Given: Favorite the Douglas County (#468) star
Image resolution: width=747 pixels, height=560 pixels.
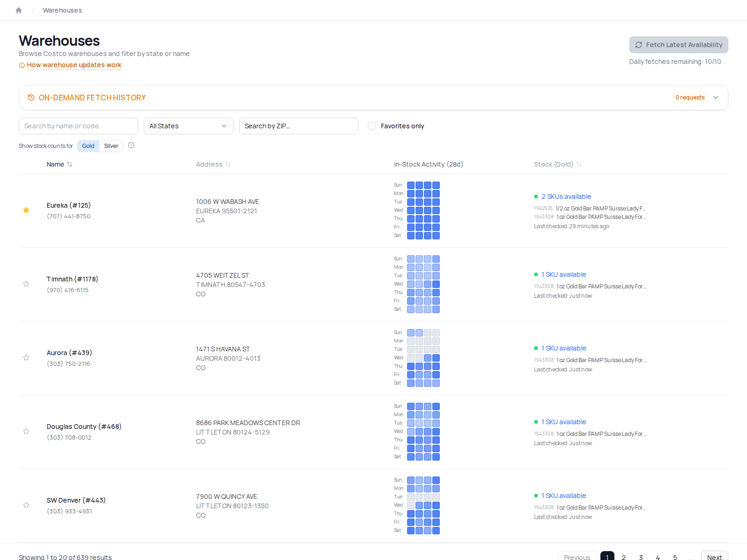Looking at the screenshot, I should [26, 431].
